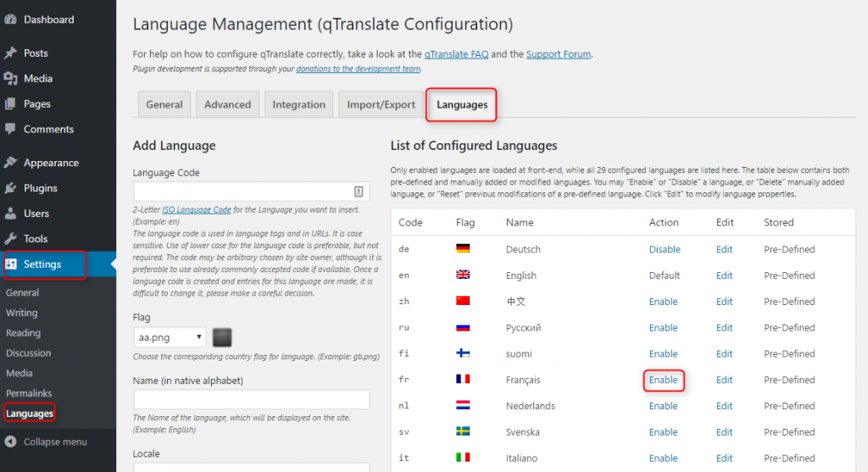Open the Discussion settings submenu item
The image size is (868, 472).
point(28,353)
